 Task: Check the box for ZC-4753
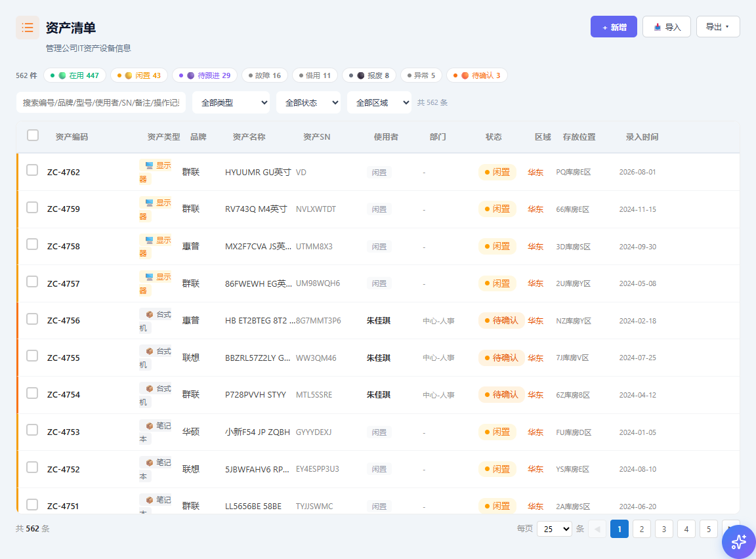pyautogui.click(x=32, y=430)
